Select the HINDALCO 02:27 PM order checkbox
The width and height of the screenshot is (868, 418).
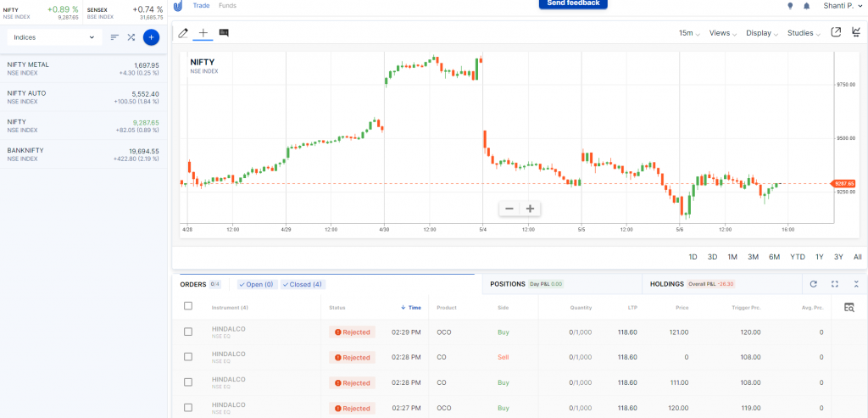point(188,408)
